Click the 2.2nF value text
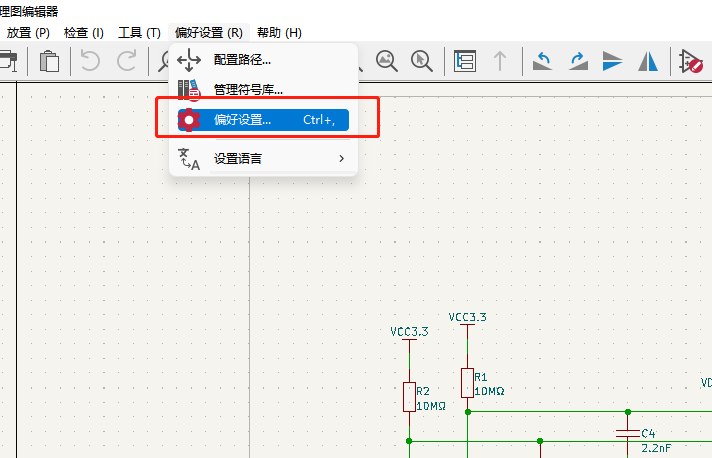The height and width of the screenshot is (458, 712). click(x=656, y=448)
